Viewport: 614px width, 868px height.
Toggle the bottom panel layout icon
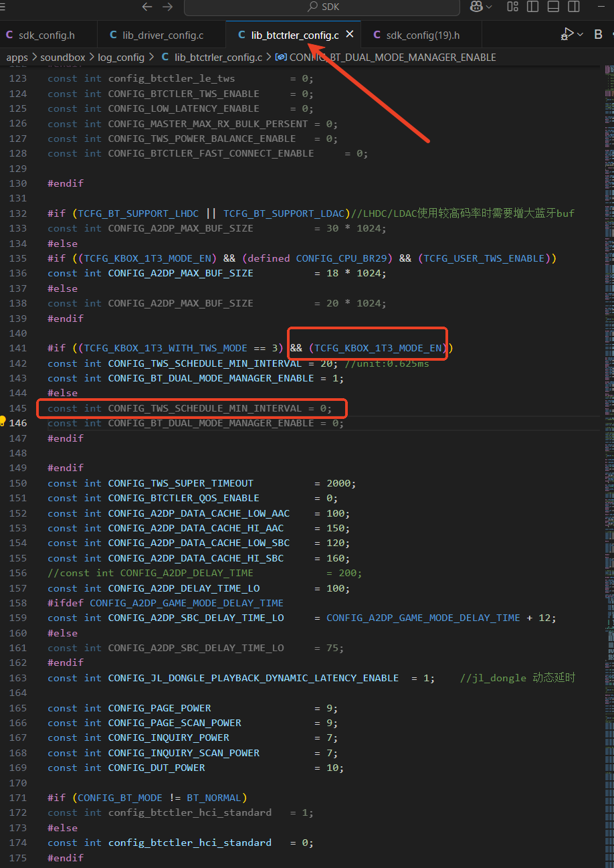click(x=553, y=7)
